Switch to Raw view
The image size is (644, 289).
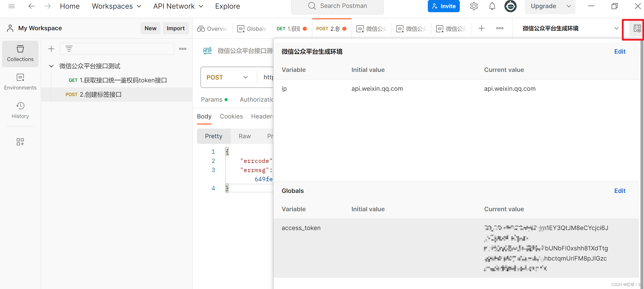pyautogui.click(x=245, y=136)
